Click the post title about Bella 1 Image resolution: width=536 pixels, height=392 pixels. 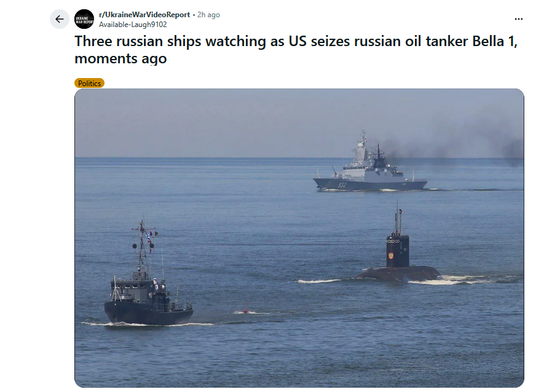296,50
